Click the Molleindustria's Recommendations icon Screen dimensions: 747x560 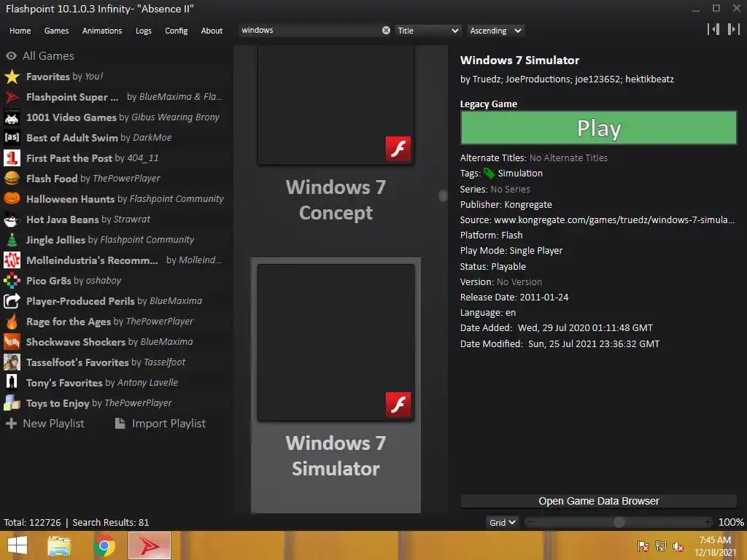[12, 260]
